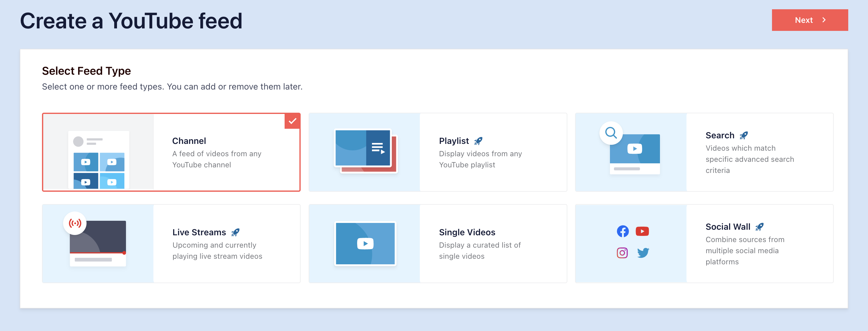The height and width of the screenshot is (331, 868).
Task: Click the Playlist illustration thumbnail
Action: [365, 151]
